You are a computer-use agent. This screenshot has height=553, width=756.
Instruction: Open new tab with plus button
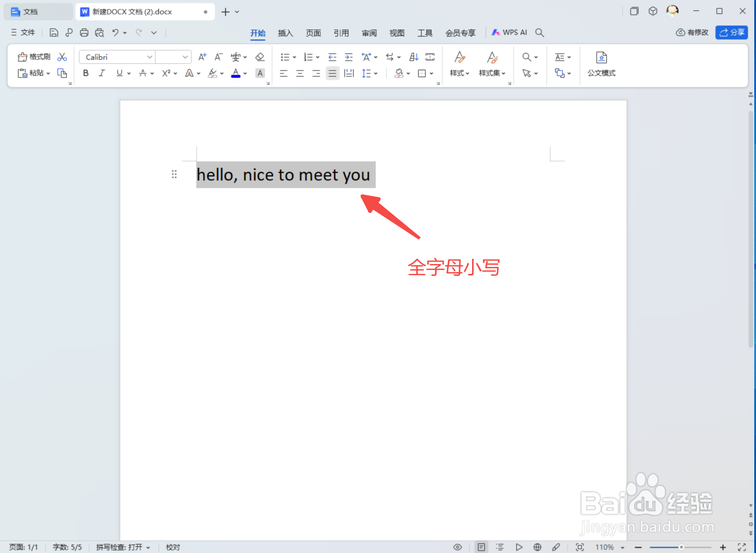(225, 12)
